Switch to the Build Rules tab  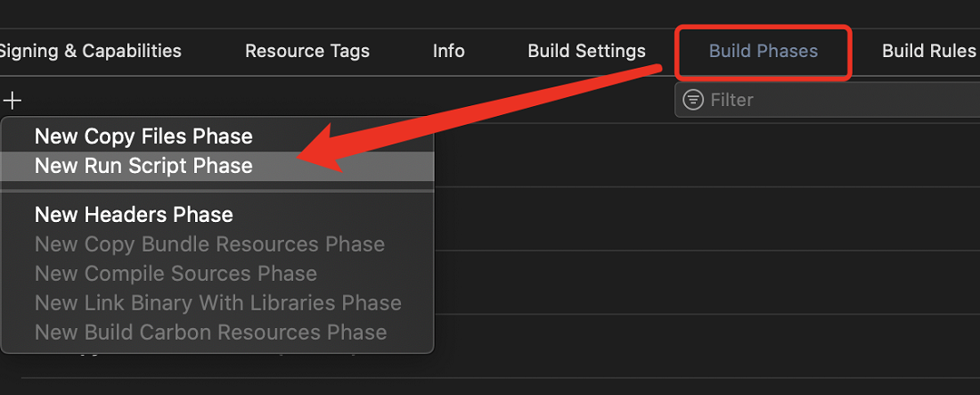pos(928,51)
